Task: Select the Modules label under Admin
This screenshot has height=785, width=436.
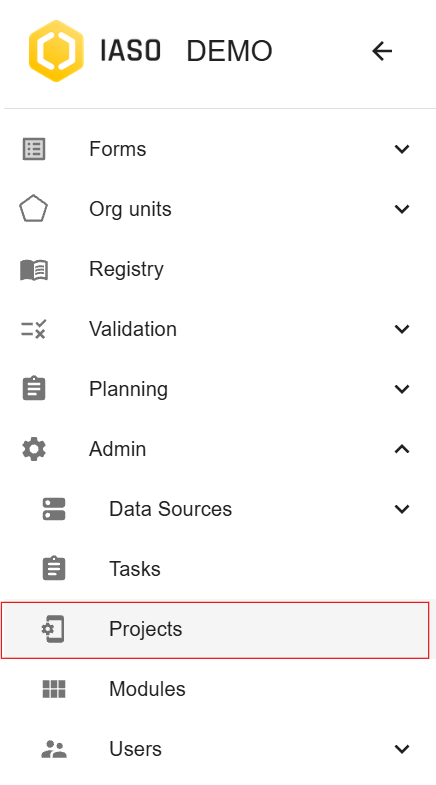Action: point(147,689)
